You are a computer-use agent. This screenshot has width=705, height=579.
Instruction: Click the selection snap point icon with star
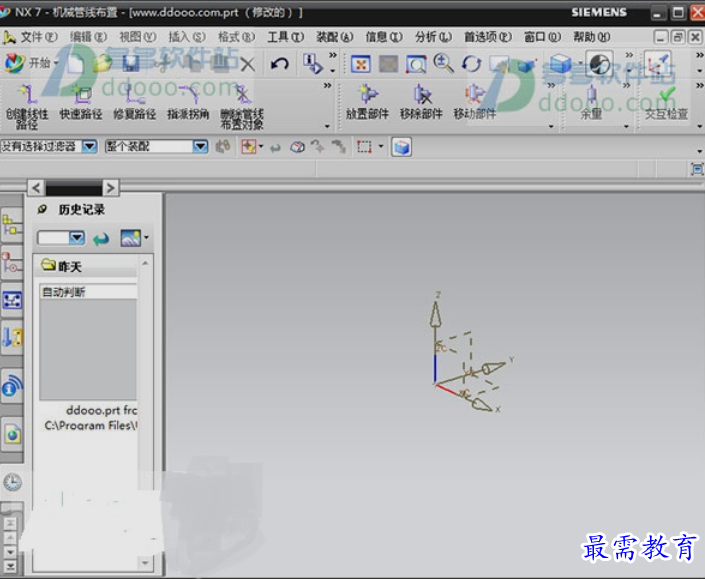[249, 147]
